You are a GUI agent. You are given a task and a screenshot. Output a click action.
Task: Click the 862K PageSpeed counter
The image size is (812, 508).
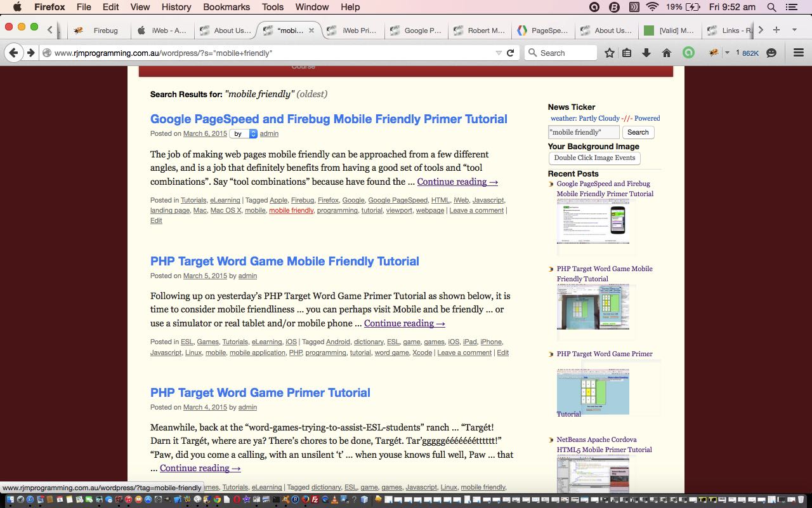(x=750, y=53)
